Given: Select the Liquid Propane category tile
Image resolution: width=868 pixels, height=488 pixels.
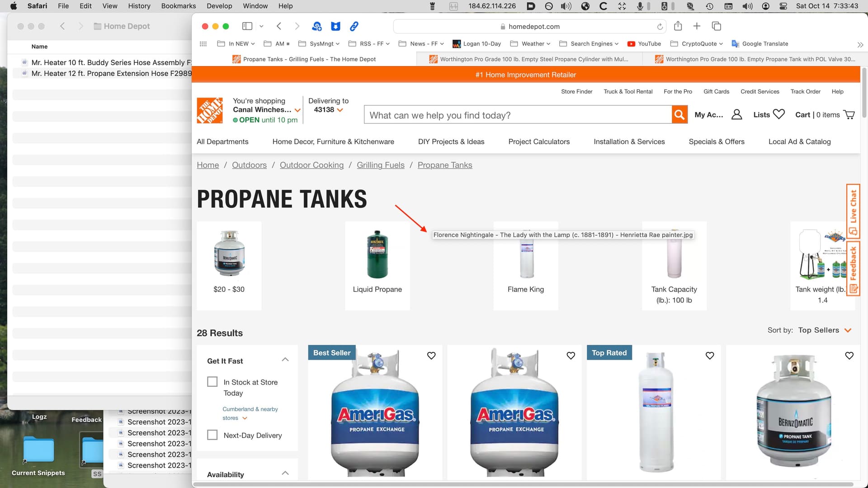Looking at the screenshot, I should 377,266.
